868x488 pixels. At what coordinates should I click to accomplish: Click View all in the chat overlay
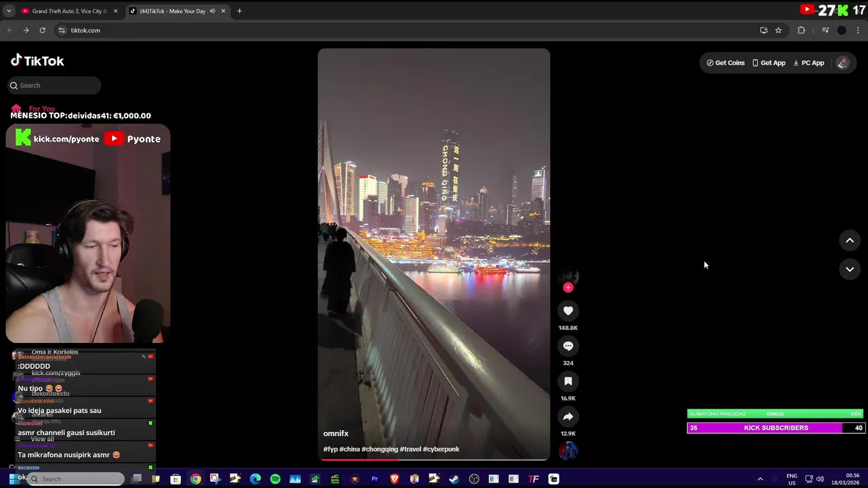click(42, 439)
